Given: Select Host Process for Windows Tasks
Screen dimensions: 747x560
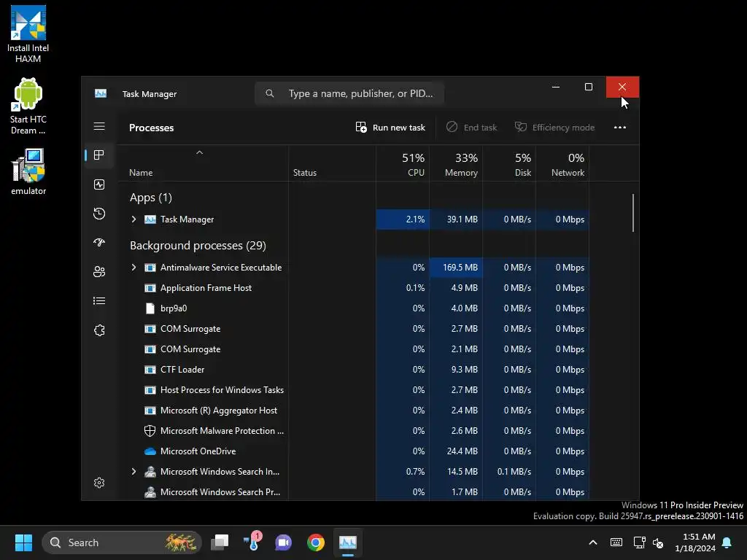Looking at the screenshot, I should pyautogui.click(x=354, y=390).
